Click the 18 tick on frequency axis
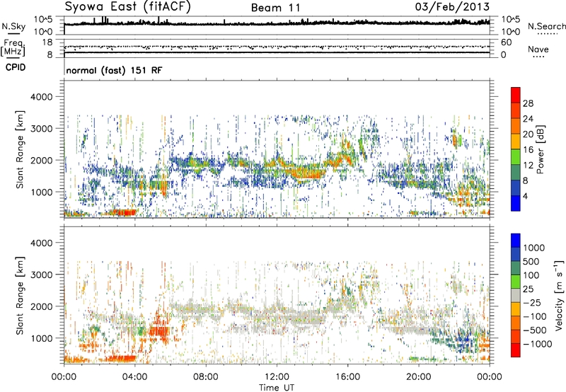Viewport: 566px width, 392px height. [x=47, y=42]
